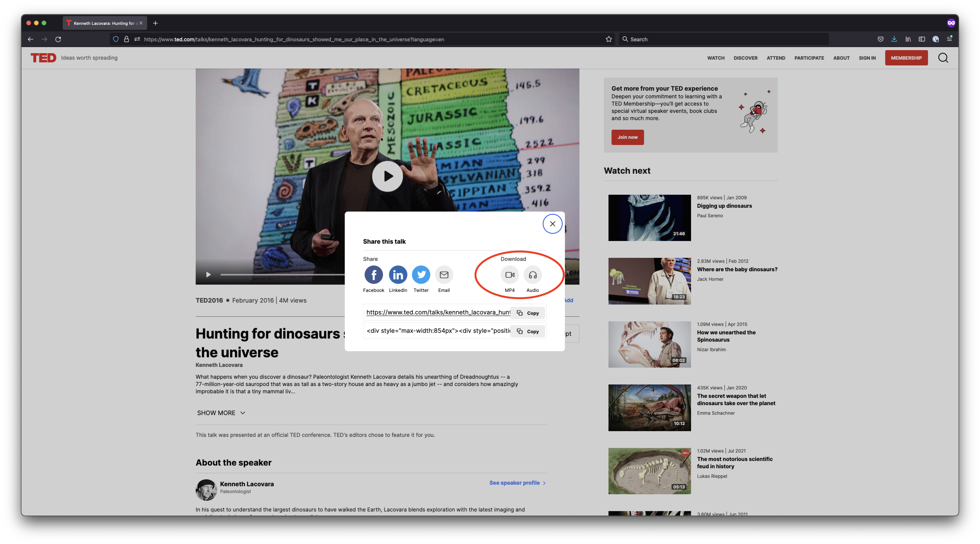Expand SHOW MORE description
The image size is (980, 544).
(x=221, y=413)
